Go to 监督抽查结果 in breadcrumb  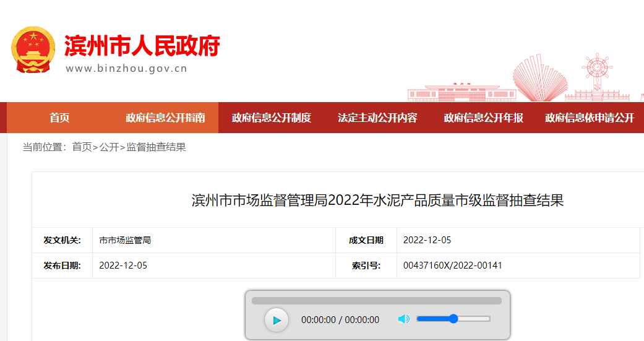pos(156,147)
